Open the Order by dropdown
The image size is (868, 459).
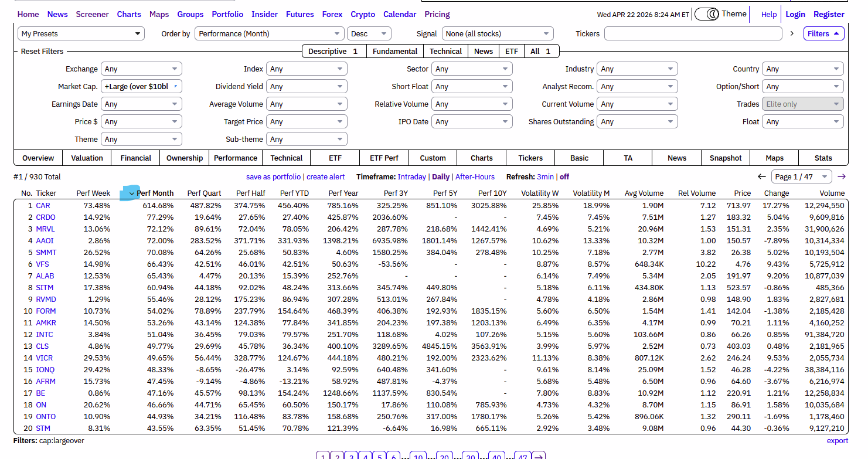[x=270, y=33]
